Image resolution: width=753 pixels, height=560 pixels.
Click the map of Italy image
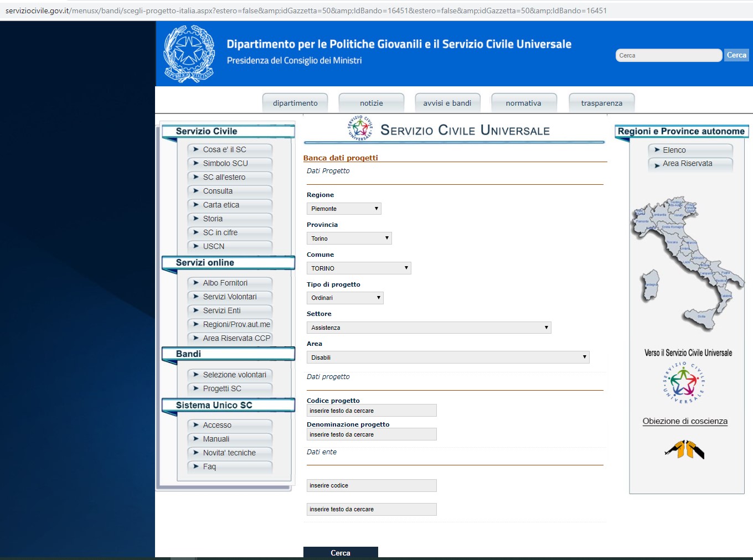pyautogui.click(x=686, y=263)
